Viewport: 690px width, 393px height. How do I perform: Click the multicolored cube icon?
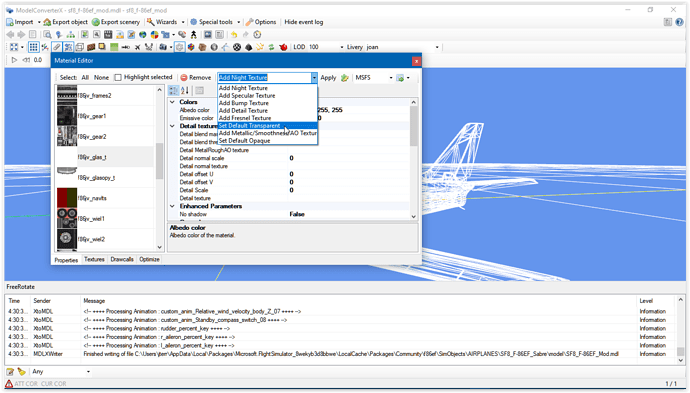pyautogui.click(x=191, y=47)
